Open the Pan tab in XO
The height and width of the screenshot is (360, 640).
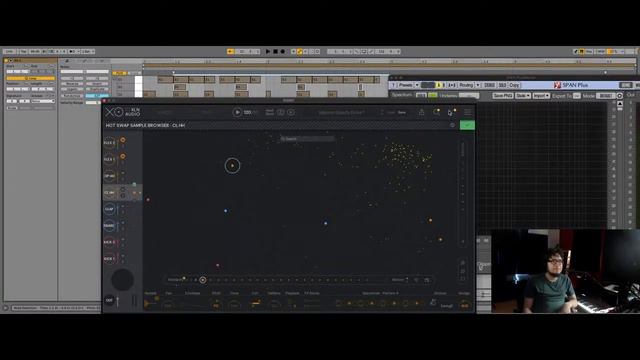[x=168, y=293]
